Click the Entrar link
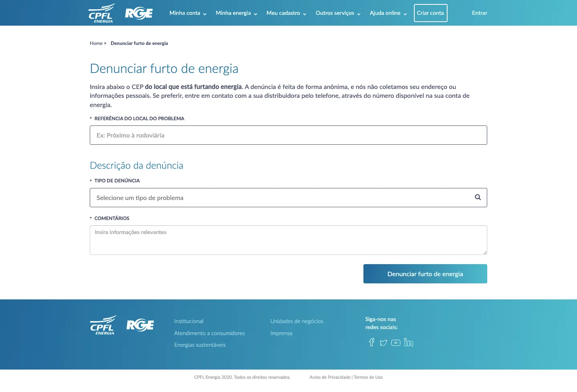The width and height of the screenshot is (577, 392). pos(480,13)
